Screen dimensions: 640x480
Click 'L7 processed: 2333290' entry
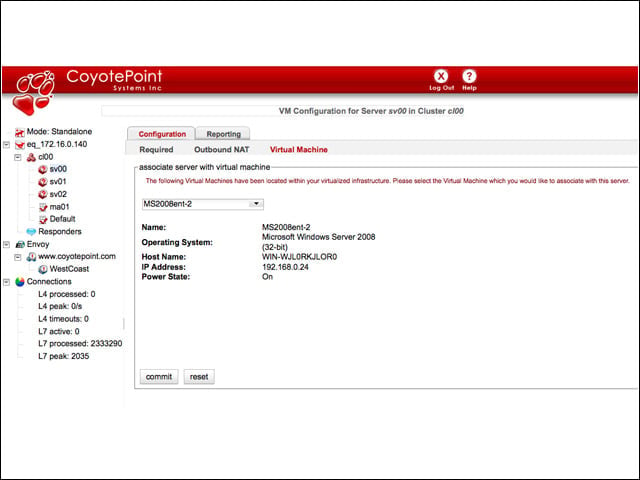point(80,344)
